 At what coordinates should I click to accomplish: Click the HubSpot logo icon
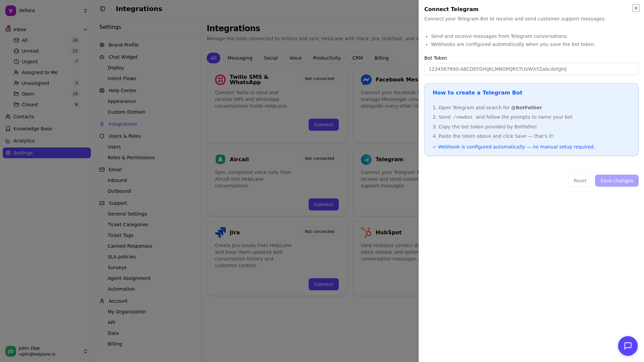click(366, 233)
